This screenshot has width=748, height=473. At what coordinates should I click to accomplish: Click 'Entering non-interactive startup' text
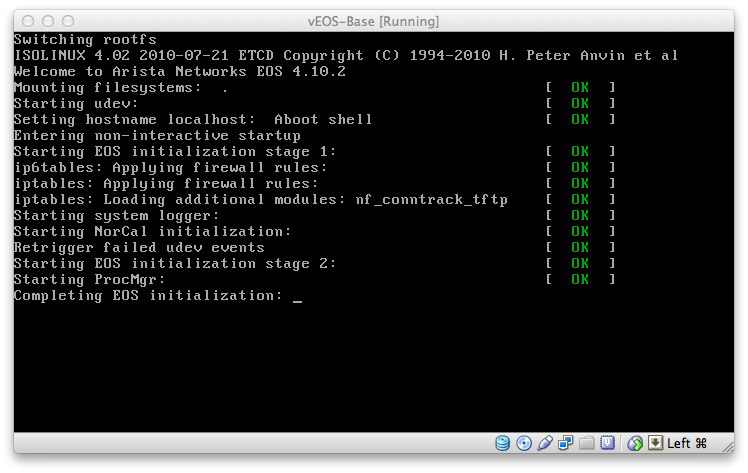157,135
